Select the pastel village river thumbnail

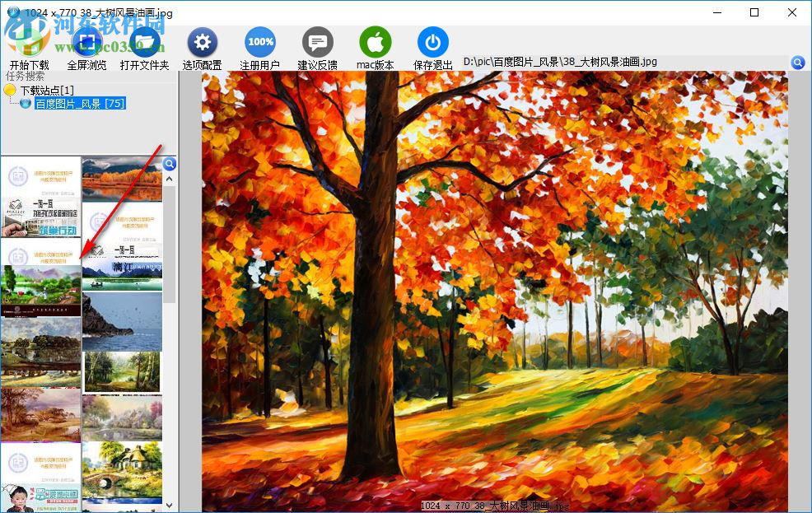tap(122, 417)
